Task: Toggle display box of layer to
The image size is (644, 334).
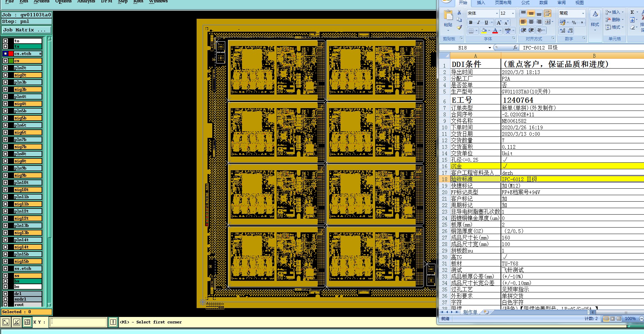Action: [x=5, y=41]
